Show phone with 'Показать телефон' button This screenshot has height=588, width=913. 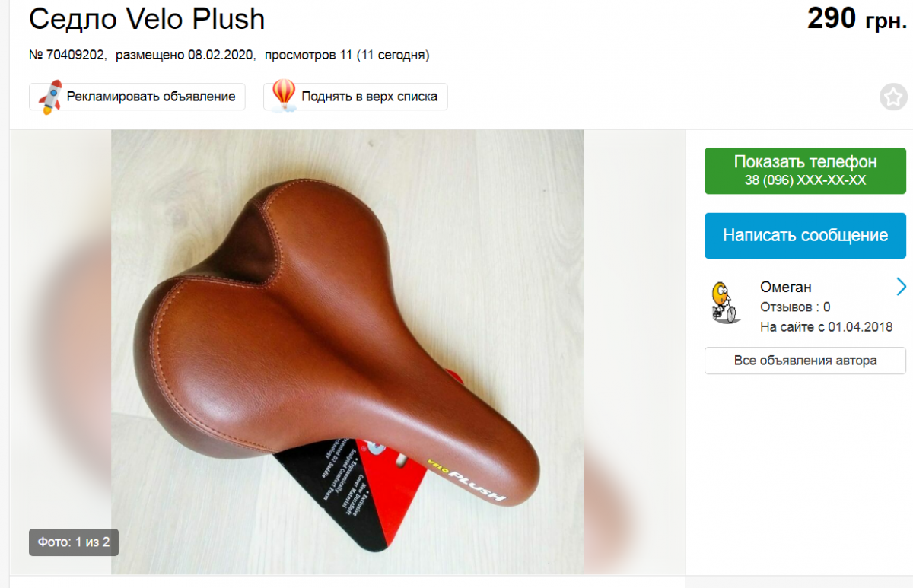tap(806, 170)
